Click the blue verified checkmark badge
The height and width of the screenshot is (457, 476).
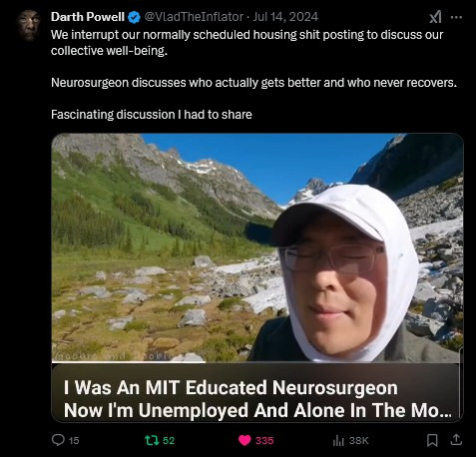click(134, 17)
